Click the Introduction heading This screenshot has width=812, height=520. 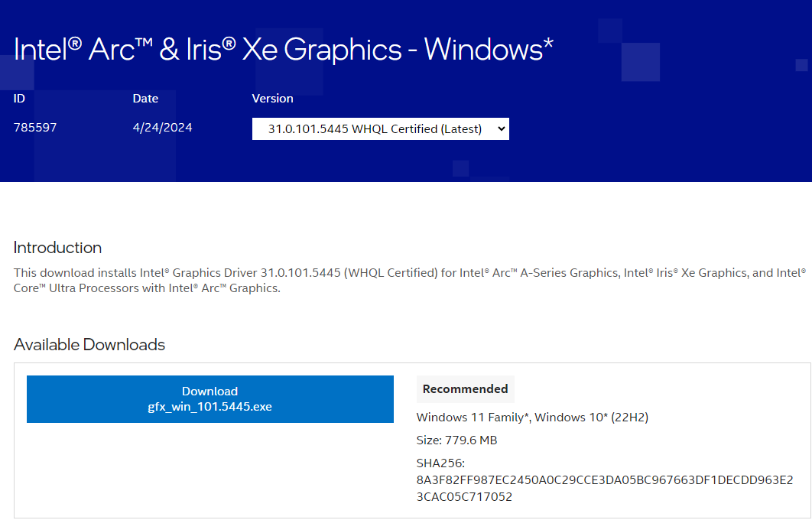pos(57,248)
